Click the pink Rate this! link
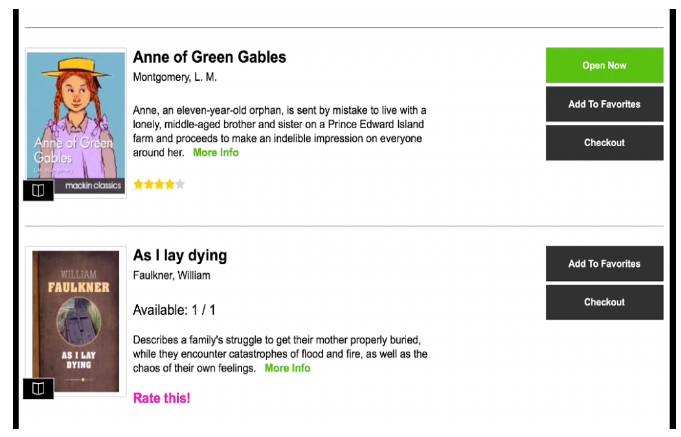The height and width of the screenshot is (437, 681). (x=162, y=398)
